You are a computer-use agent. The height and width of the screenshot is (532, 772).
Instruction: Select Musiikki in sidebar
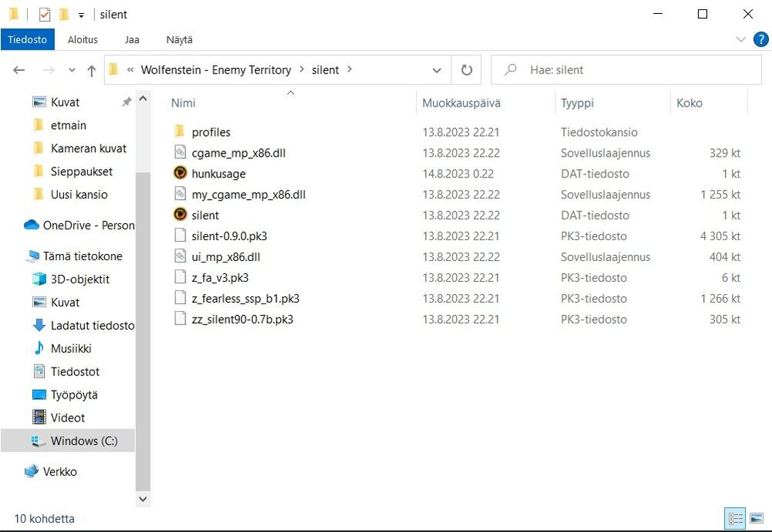tap(71, 349)
